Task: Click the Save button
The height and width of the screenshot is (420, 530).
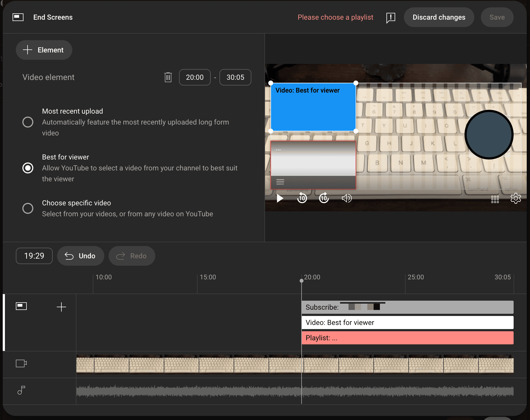Action: pos(497,17)
